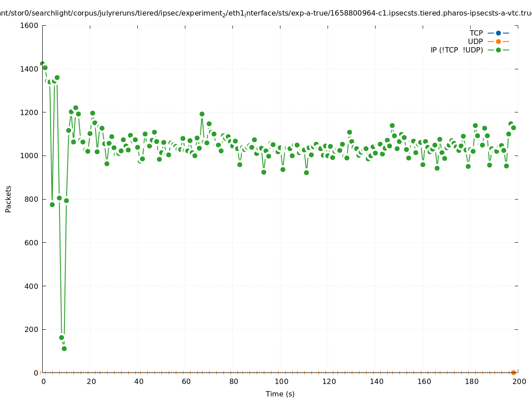Select the lowest green data point on the chart
The width and height of the screenshot is (532, 400).
64,348
